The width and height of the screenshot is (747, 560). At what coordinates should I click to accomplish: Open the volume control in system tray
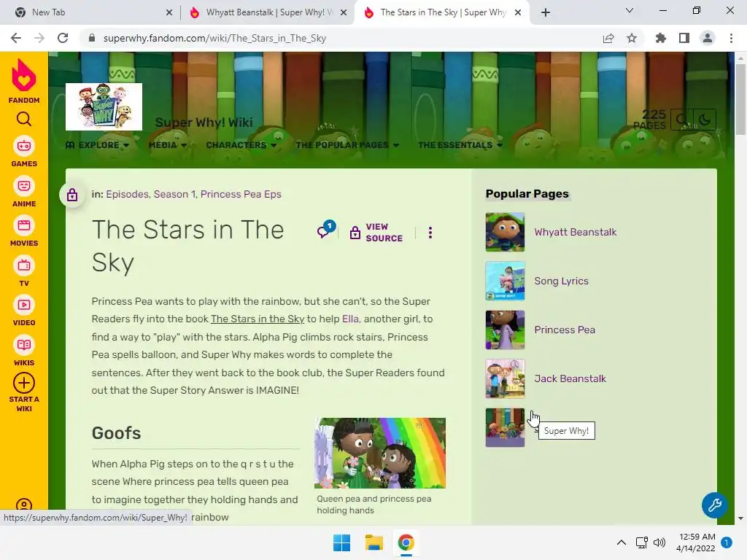click(x=659, y=542)
